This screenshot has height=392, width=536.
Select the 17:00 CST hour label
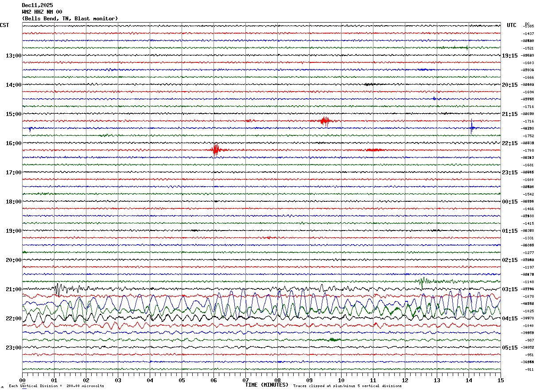click(14, 173)
